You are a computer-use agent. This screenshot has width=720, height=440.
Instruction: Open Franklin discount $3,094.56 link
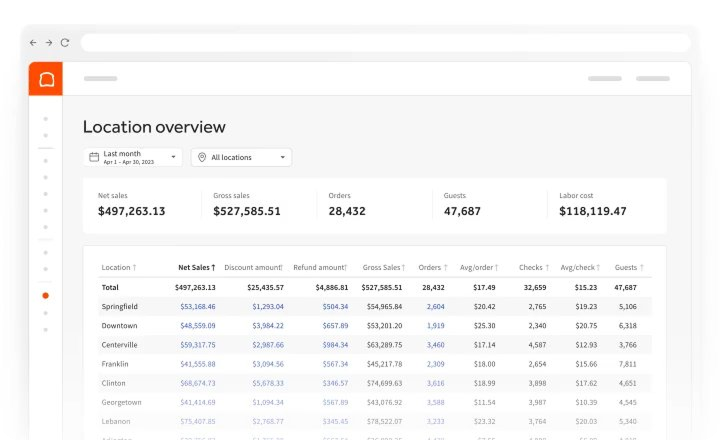(x=268, y=364)
